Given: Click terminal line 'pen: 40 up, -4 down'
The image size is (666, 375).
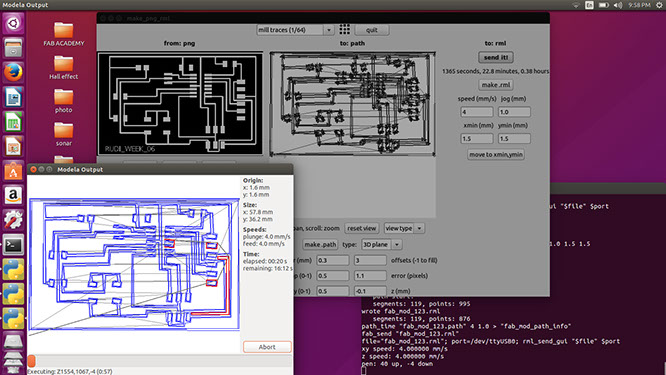Looking at the screenshot, I should (x=397, y=364).
